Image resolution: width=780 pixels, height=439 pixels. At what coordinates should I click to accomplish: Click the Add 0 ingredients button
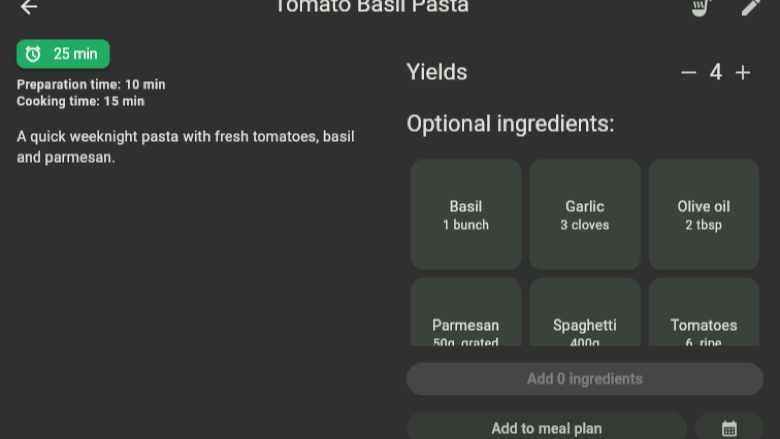(x=585, y=379)
